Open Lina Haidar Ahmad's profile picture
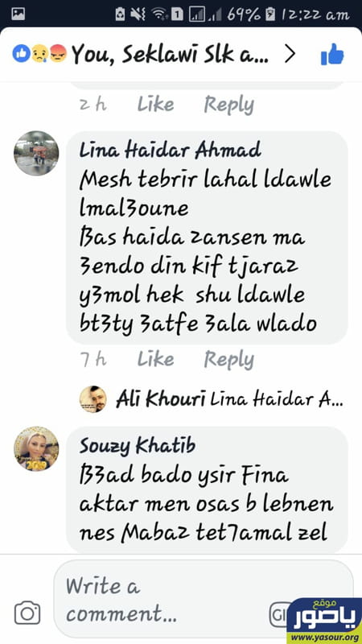Image resolution: width=362 pixels, height=644 pixels. (x=36, y=153)
